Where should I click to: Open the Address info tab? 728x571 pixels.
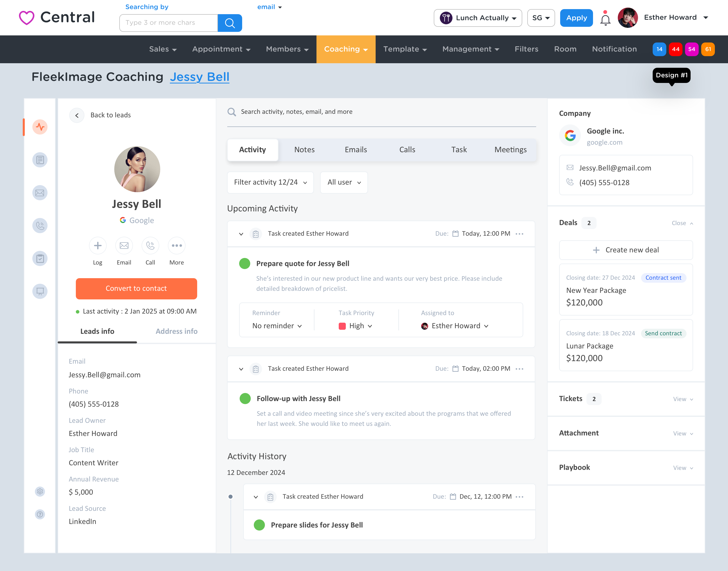tap(176, 331)
